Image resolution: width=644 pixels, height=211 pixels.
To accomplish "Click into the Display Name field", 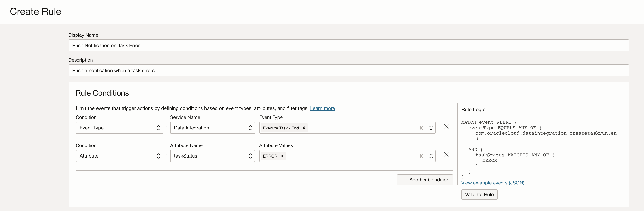I will [x=348, y=46].
